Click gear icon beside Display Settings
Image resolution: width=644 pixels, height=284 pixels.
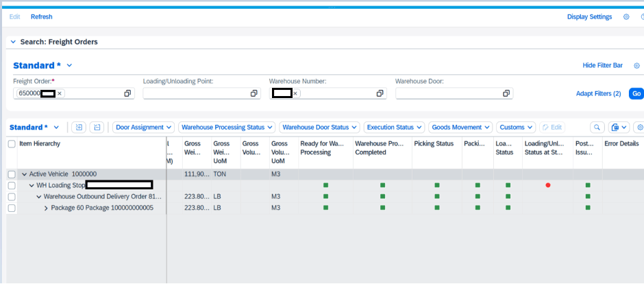tap(626, 17)
